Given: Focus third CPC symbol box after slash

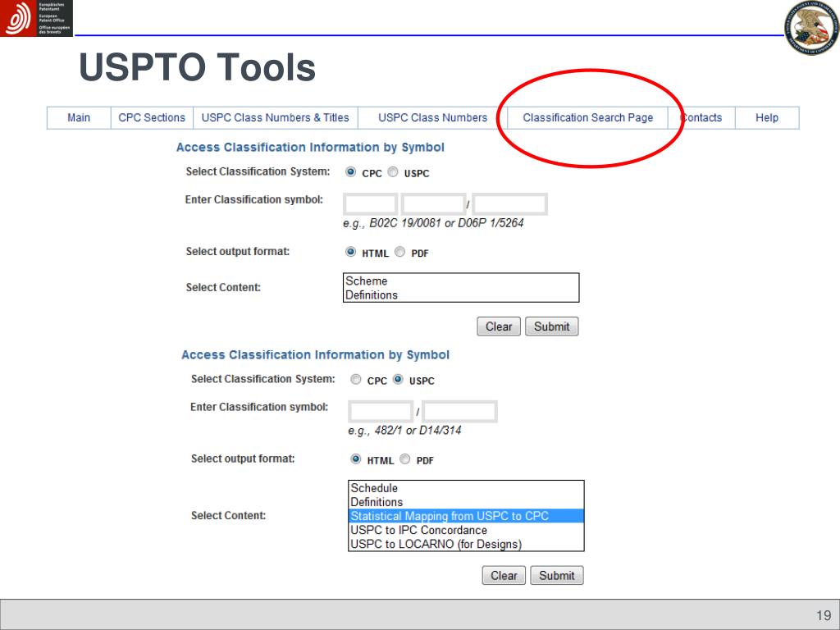Looking at the screenshot, I should click(509, 204).
